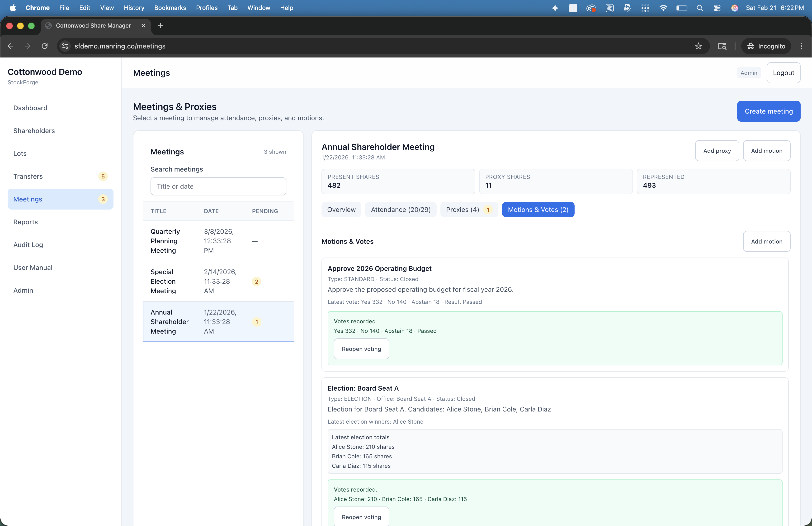Screen dimensions: 812x526
Task: Open the Chrome three-dot menu
Action: pyautogui.click(x=801, y=46)
